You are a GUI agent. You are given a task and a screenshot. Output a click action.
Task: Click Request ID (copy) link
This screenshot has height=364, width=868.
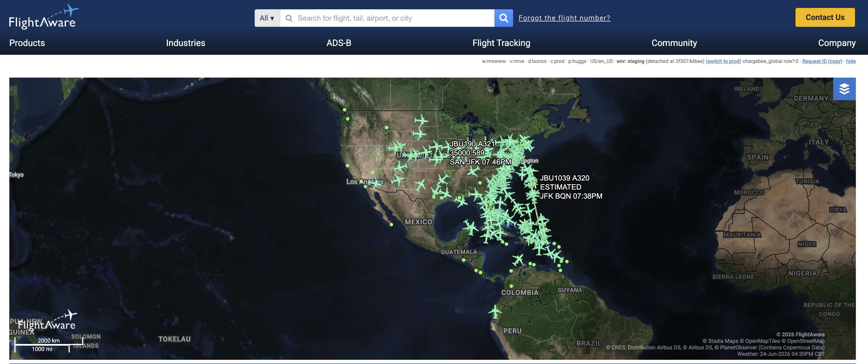tap(822, 61)
